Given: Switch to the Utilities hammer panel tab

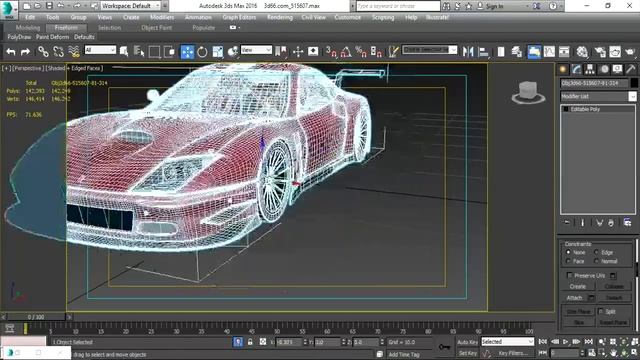Looking at the screenshot, I should (631, 69).
